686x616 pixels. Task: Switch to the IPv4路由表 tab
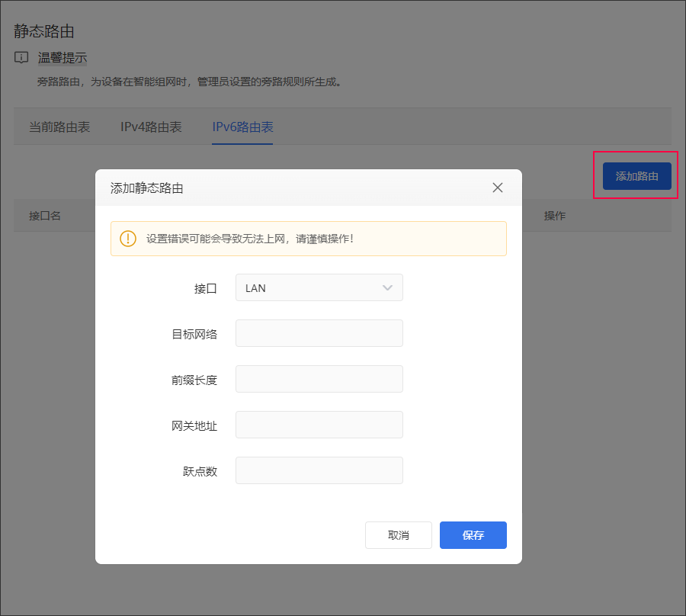coord(151,127)
